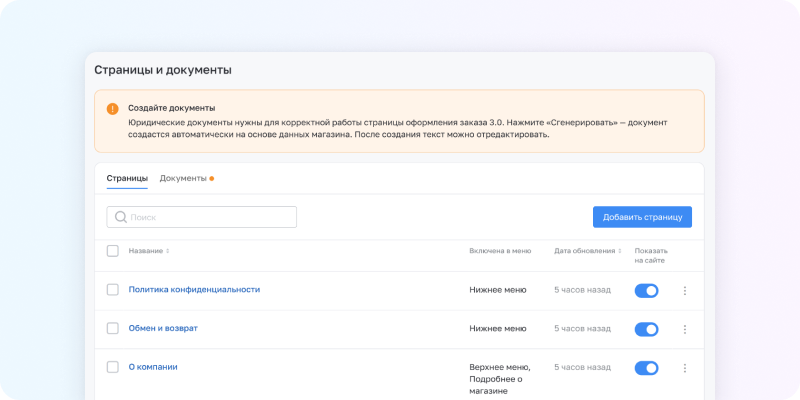Check the select-all checkbox in table header
Viewport: 800px width, 400px height.
[113, 251]
